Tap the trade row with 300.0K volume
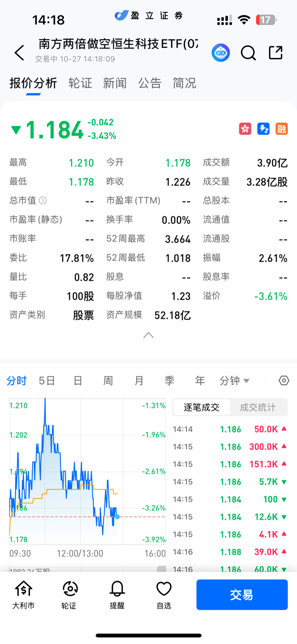Image resolution: width=297 pixels, height=644 pixels. pyautogui.click(x=230, y=447)
